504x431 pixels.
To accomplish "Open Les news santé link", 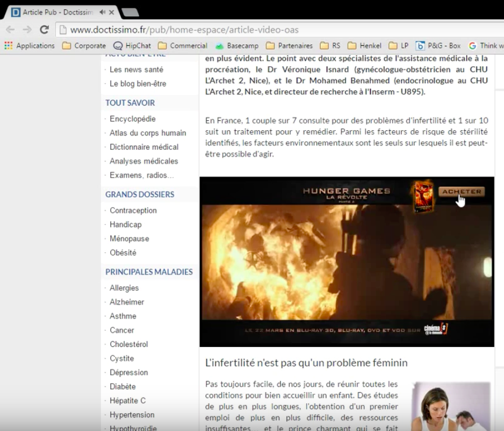I will tap(136, 70).
